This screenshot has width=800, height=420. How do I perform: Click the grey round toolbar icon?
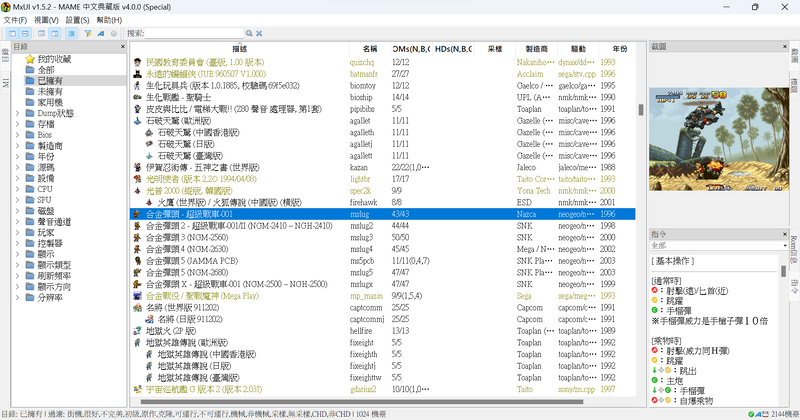pyautogui.click(x=113, y=33)
